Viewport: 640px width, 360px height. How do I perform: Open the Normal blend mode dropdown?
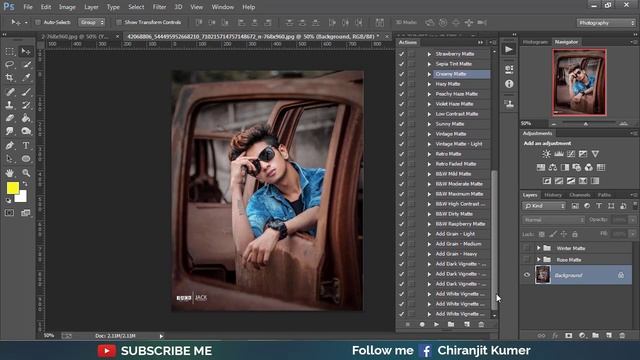coord(553,220)
